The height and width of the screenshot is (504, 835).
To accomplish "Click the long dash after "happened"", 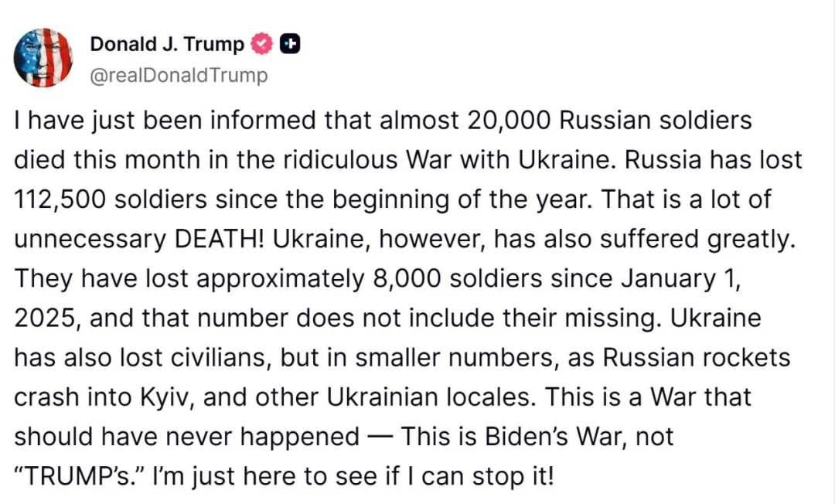I will pyautogui.click(x=380, y=438).
